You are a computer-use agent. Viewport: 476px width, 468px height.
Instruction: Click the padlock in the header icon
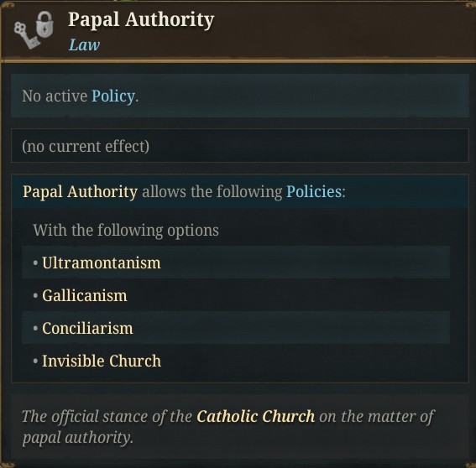pyautogui.click(x=44, y=24)
